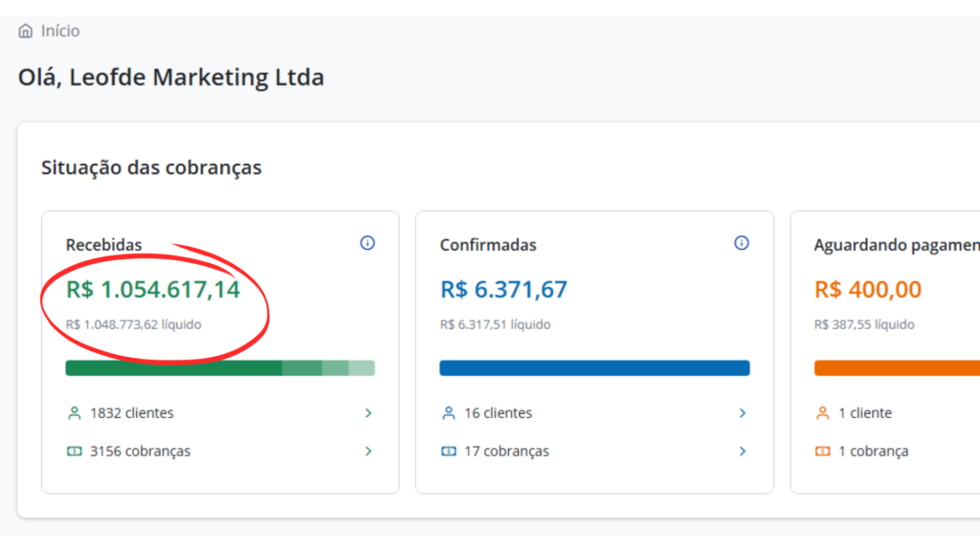Select the R$ 6.371,67 confirmed amount
The height and width of the screenshot is (551, 980).
[503, 289]
